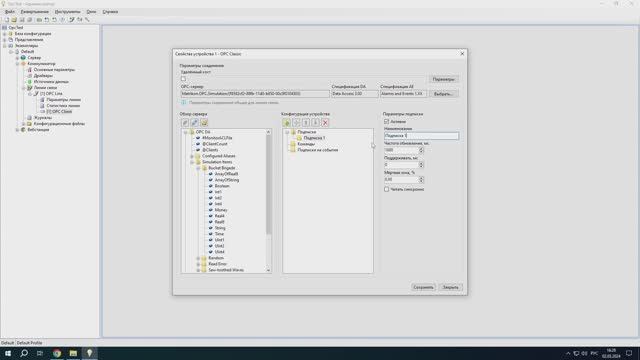Image resolution: width=640 pixels, height=360 pixels.
Task: Select Журналы in main tree
Action: [42, 118]
